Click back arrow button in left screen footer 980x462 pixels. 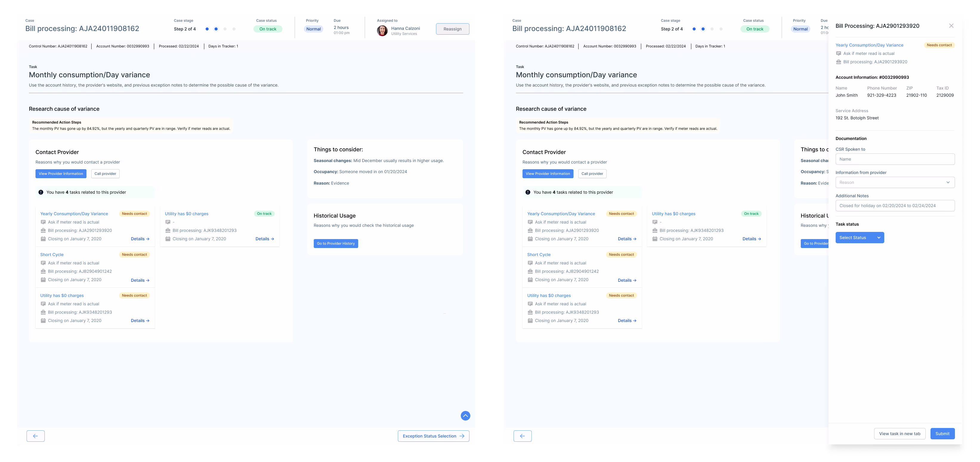click(x=35, y=436)
